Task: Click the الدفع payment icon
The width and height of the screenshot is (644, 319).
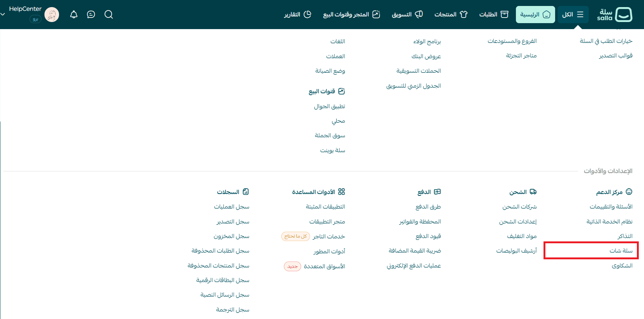Action: (x=437, y=192)
